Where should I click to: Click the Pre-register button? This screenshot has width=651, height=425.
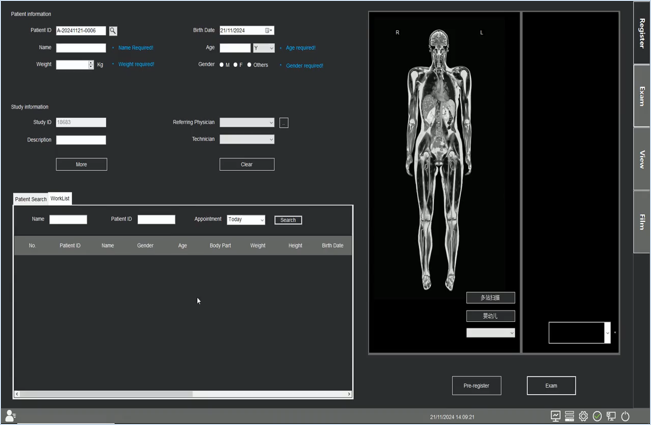(x=476, y=385)
